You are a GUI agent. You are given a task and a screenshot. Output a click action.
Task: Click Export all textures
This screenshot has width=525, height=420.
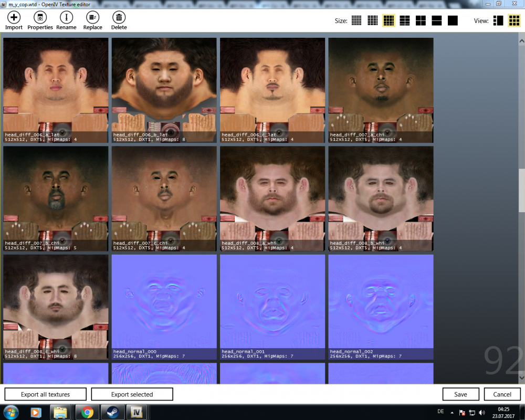tap(45, 394)
